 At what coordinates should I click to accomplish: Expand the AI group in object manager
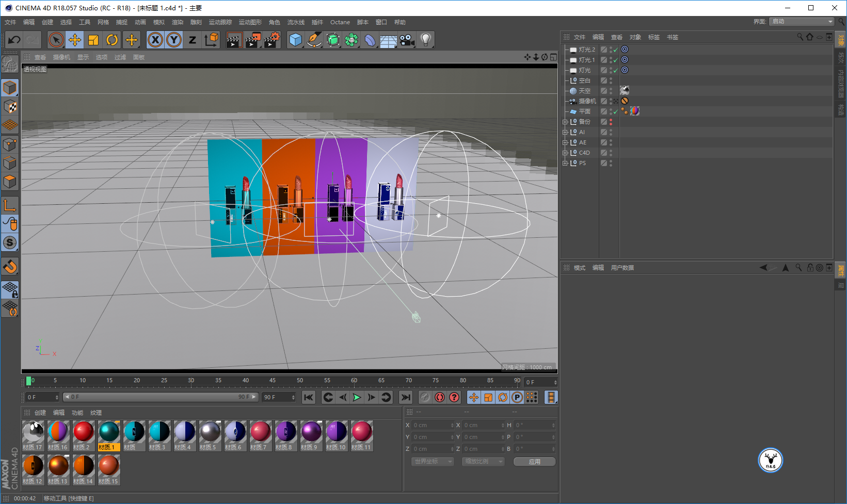(565, 133)
